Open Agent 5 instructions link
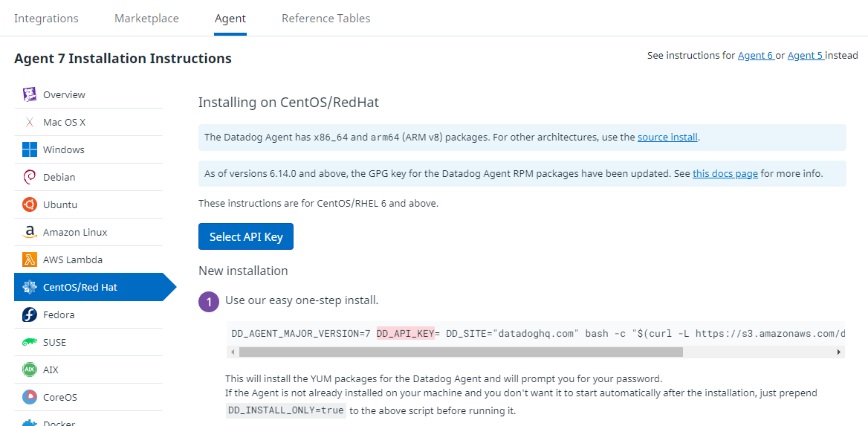This screenshot has width=868, height=426. (806, 56)
